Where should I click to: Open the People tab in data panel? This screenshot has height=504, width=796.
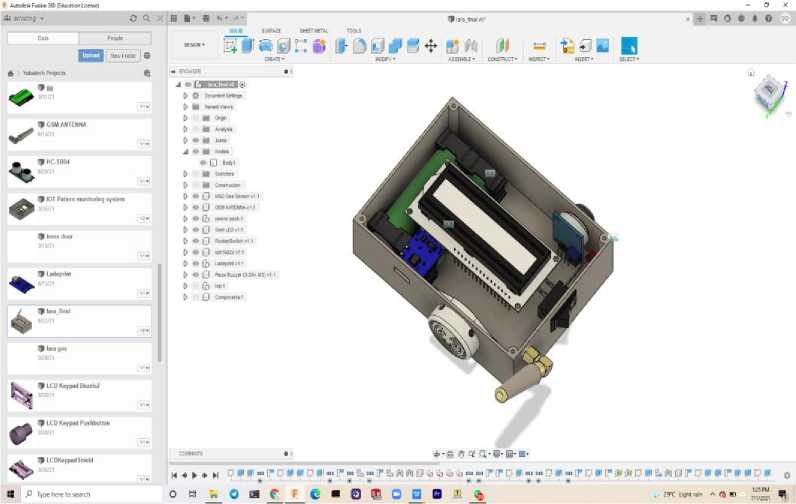(115, 38)
